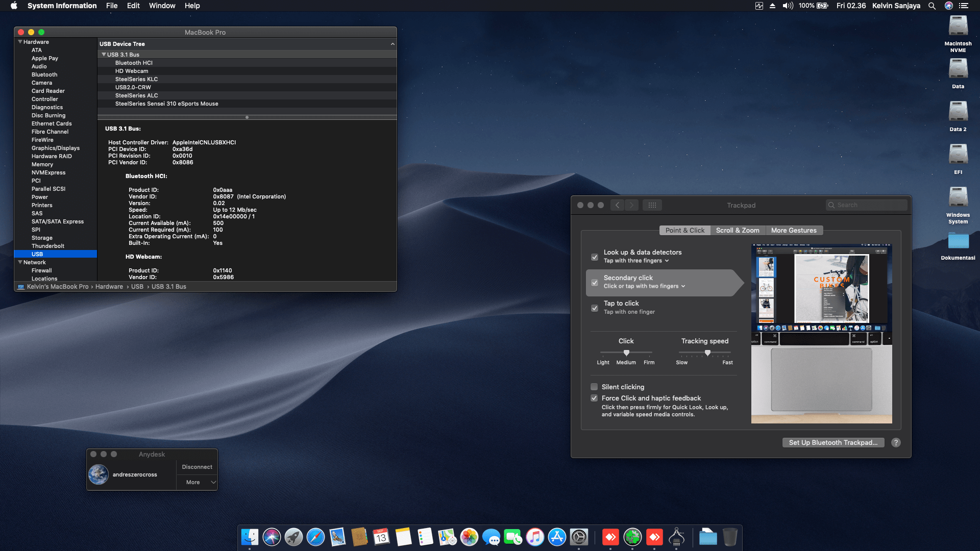Open the Window menu
This screenshot has width=980, height=551.
click(162, 6)
